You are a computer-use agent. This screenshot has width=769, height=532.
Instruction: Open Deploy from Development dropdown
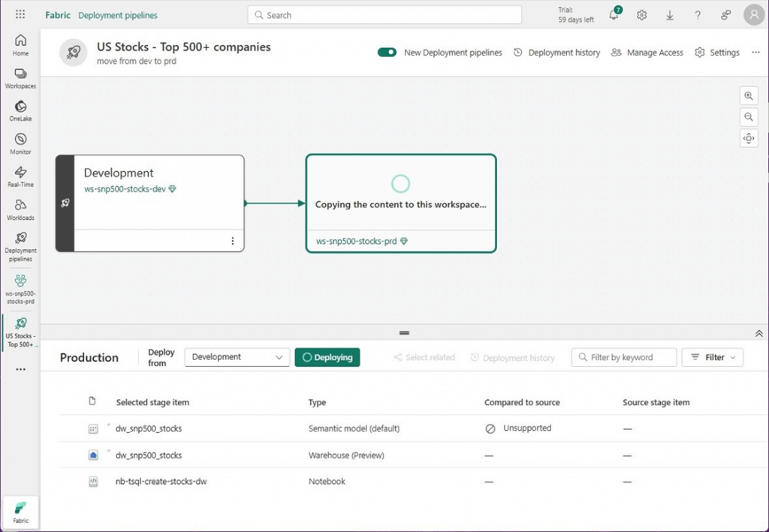tap(237, 357)
